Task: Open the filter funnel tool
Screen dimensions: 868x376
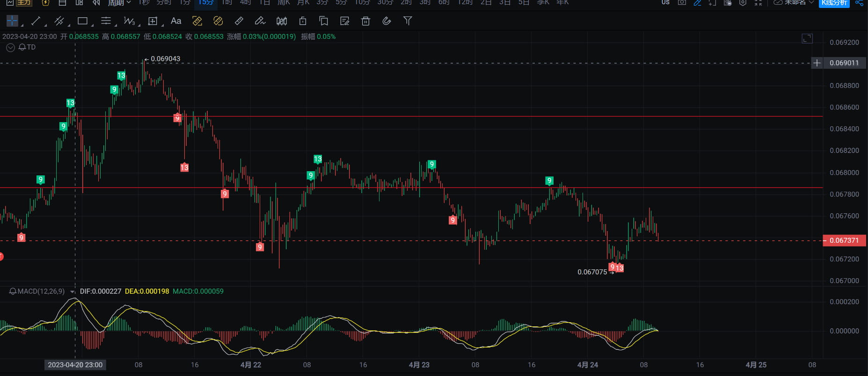Action: (x=408, y=21)
